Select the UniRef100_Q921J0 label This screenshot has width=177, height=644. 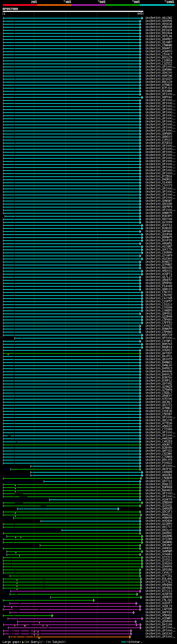click(159, 530)
